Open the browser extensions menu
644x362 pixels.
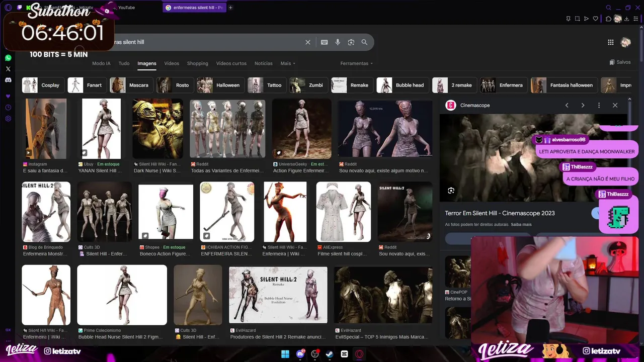[608, 19]
